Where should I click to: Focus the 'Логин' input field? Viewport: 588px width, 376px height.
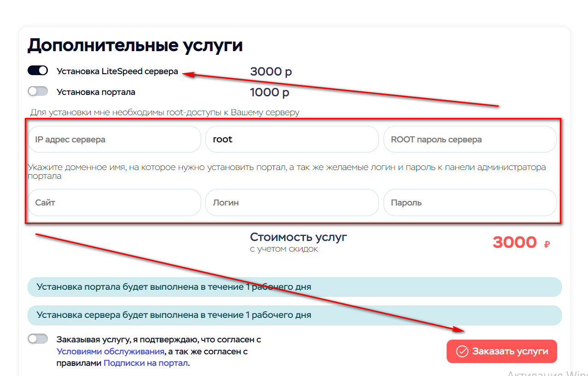click(x=292, y=202)
